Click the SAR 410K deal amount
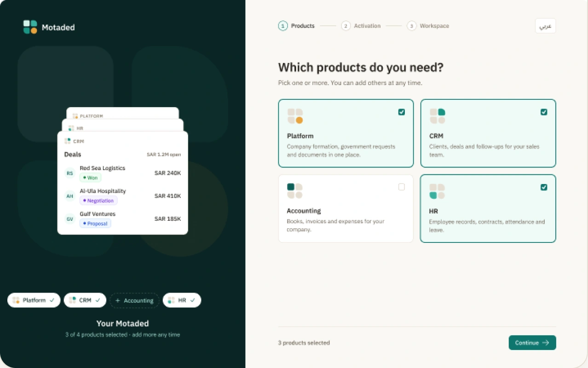 click(167, 196)
